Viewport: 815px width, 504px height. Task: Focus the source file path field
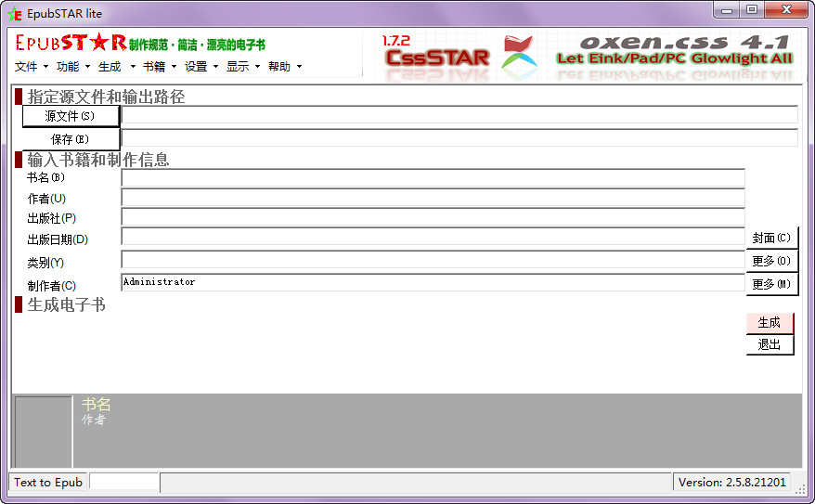459,115
